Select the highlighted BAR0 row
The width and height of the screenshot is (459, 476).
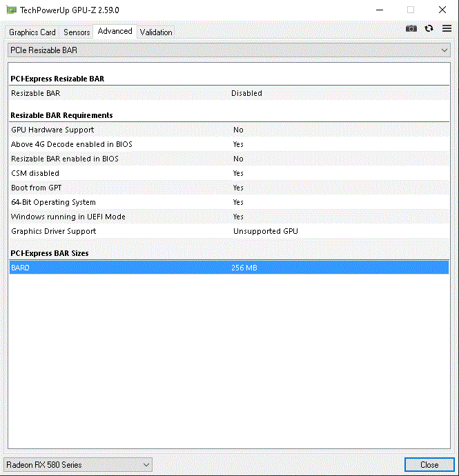228,268
